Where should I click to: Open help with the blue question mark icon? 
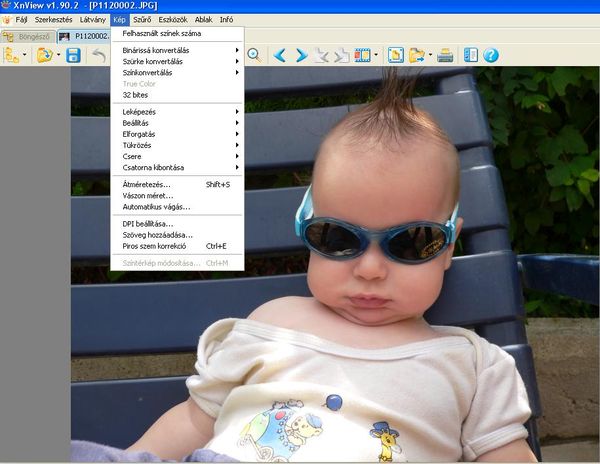pyautogui.click(x=491, y=55)
